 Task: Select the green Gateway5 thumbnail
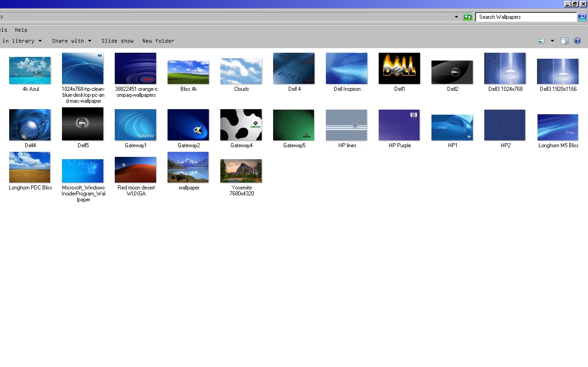(294, 125)
